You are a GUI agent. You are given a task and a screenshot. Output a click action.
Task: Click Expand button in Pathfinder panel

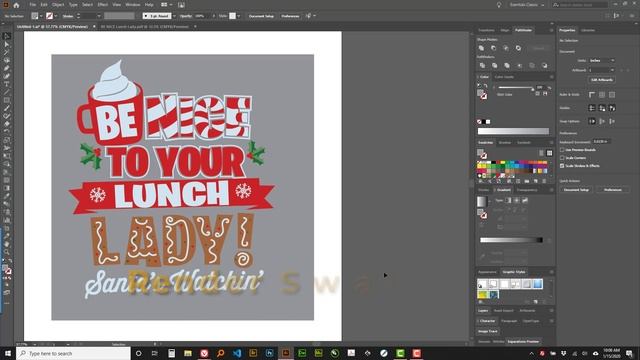pyautogui.click(x=539, y=48)
